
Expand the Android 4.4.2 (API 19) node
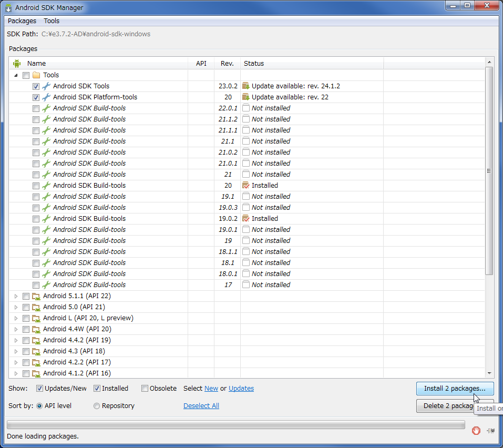[16, 340]
